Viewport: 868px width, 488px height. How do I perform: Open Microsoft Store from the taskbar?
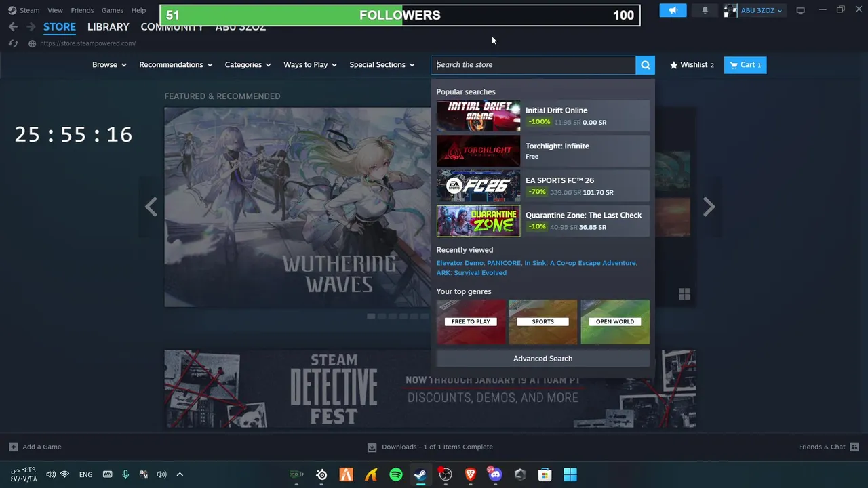point(545,474)
